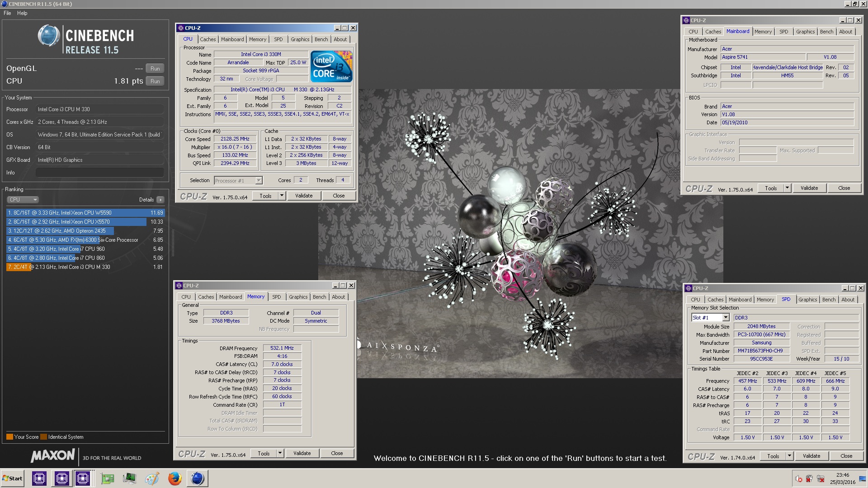The height and width of the screenshot is (488, 868).
Task: Open the Help menu in Cinebench
Action: click(22, 13)
